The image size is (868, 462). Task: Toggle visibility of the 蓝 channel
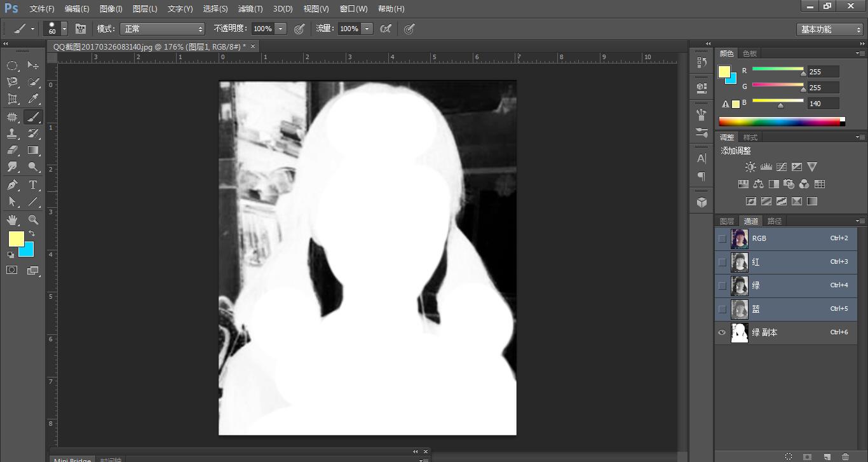click(722, 309)
